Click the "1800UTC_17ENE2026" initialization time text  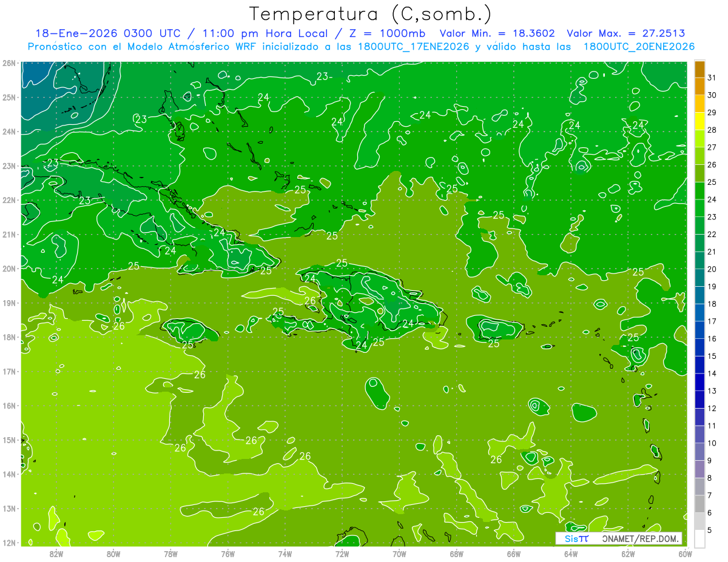pyautogui.click(x=414, y=47)
